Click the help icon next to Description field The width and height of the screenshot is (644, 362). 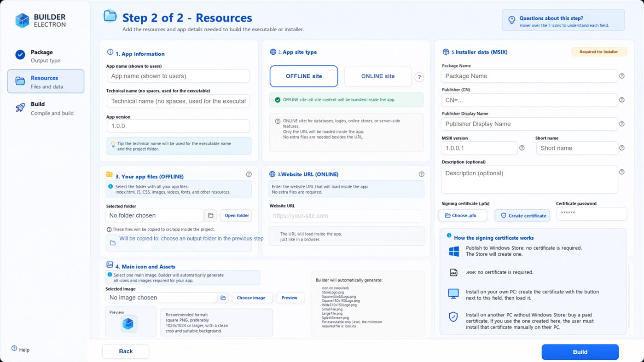tap(621, 172)
